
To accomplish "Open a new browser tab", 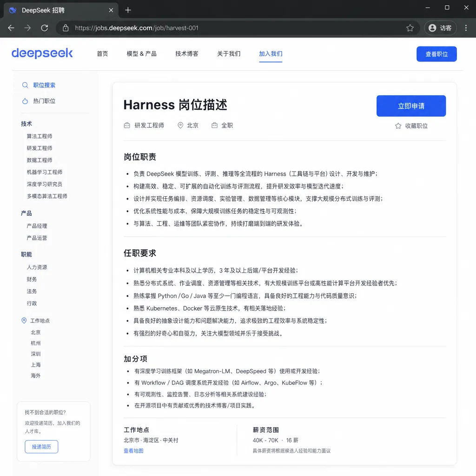I will pos(128,10).
